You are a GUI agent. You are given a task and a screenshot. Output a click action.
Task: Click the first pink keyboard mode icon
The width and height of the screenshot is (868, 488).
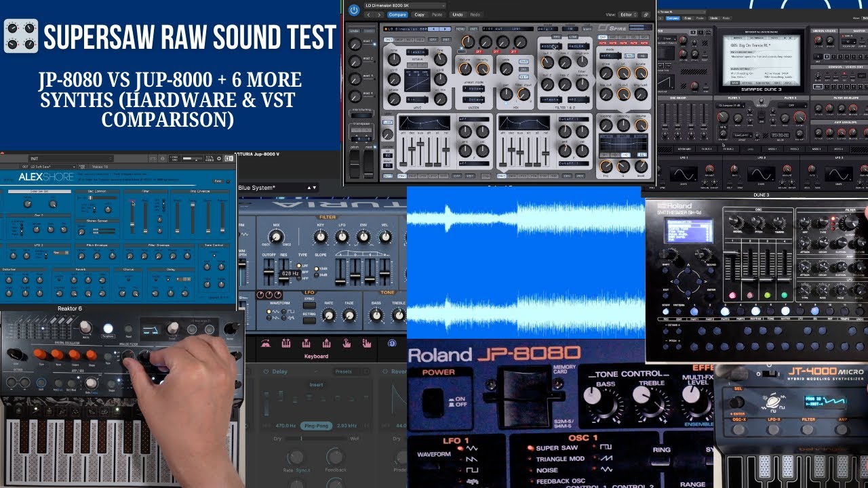click(266, 343)
